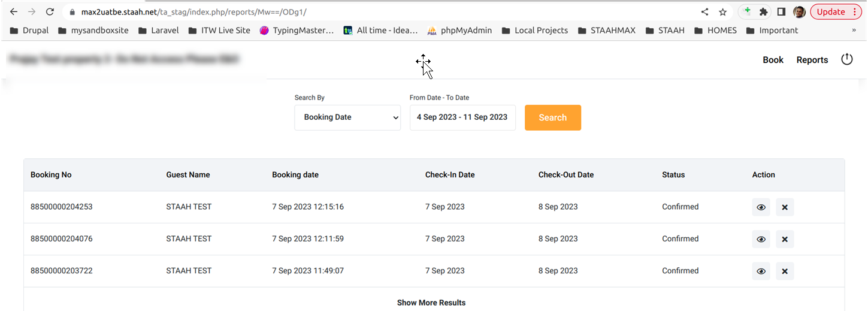Expand the hidden bookmarks overflow chevron
The image size is (868, 311).
coord(854,30)
